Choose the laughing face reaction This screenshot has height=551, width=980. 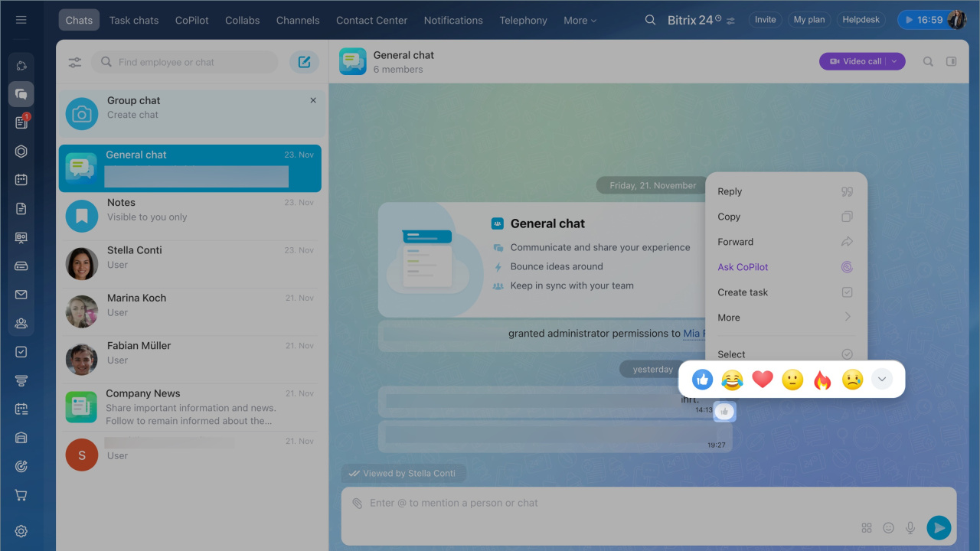tap(732, 380)
